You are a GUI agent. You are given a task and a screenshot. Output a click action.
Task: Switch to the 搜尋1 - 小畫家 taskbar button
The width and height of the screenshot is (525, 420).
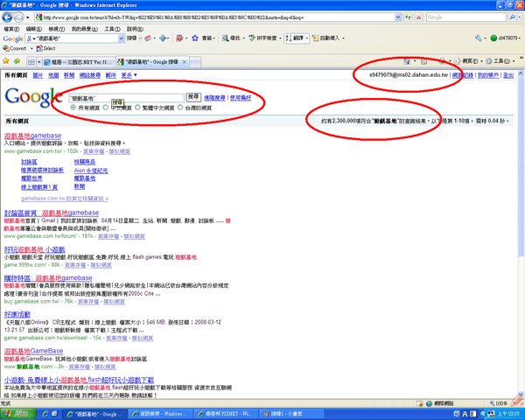coord(290,414)
